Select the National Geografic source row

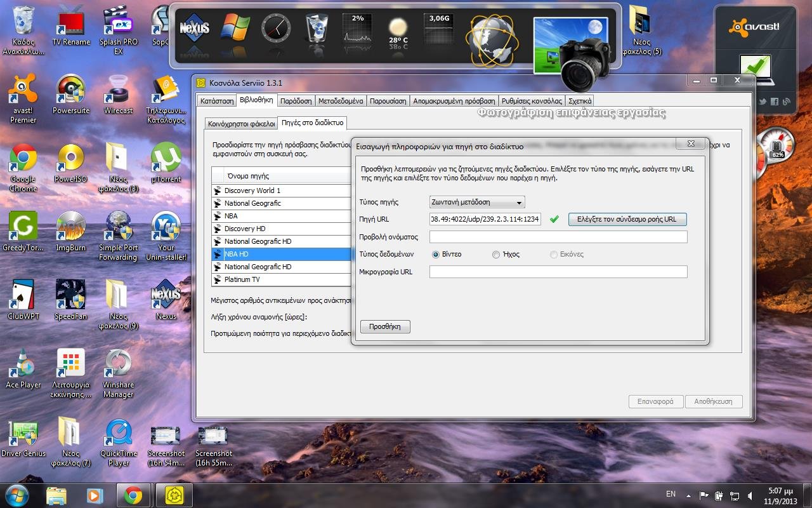pyautogui.click(x=282, y=203)
